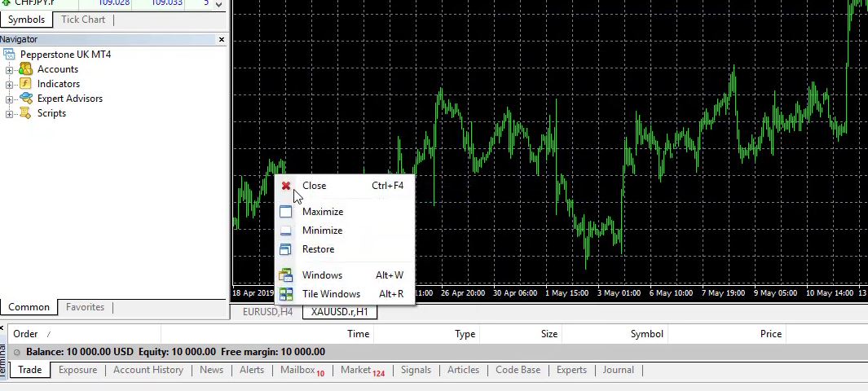This screenshot has height=391, width=868.
Task: Expand the Accounts tree node
Action: coord(9,70)
